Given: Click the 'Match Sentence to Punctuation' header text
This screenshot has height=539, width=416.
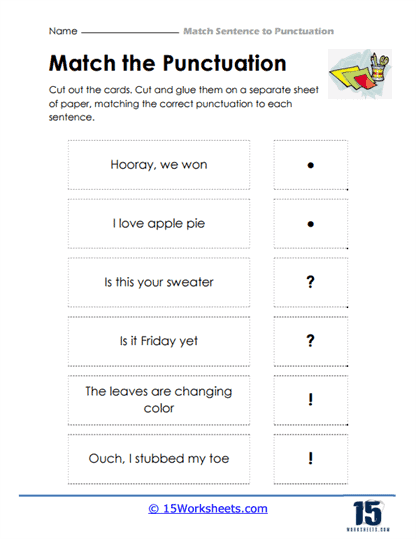Looking at the screenshot, I should tap(259, 31).
